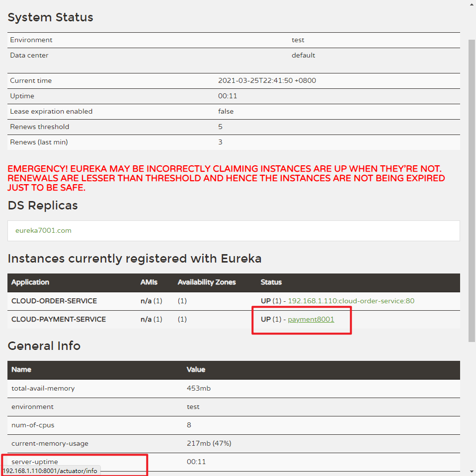
Task: Click the Value column header in General Info
Action: pos(196,369)
